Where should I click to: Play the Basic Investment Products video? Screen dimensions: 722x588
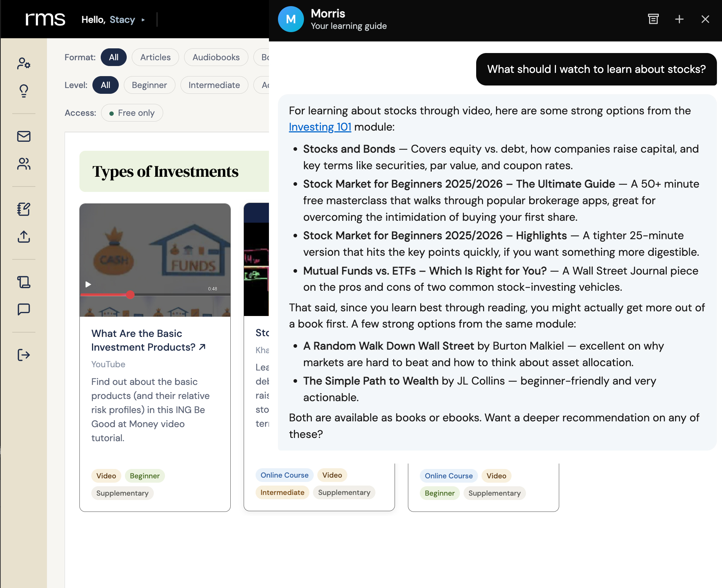tap(88, 284)
